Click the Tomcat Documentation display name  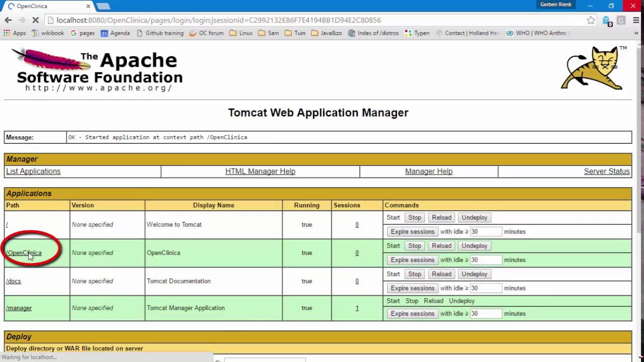tap(179, 281)
